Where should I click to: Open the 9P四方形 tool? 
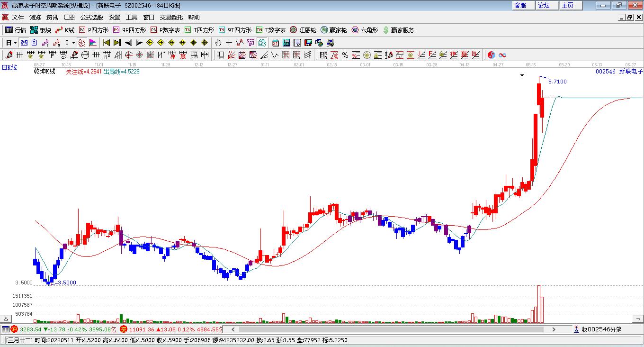click(x=129, y=30)
